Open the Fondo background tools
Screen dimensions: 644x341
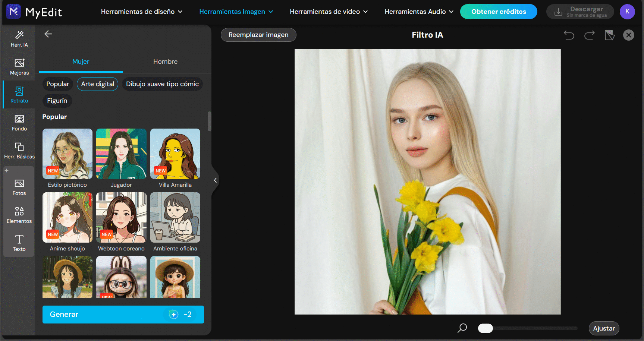(19, 123)
